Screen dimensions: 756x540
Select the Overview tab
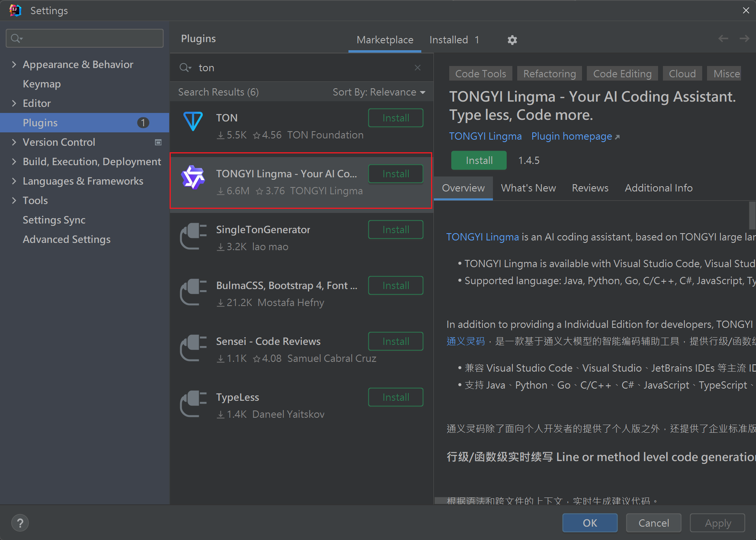[463, 188]
